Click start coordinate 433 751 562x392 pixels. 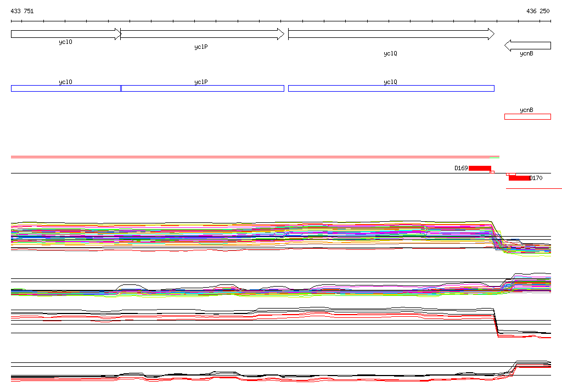(x=22, y=11)
